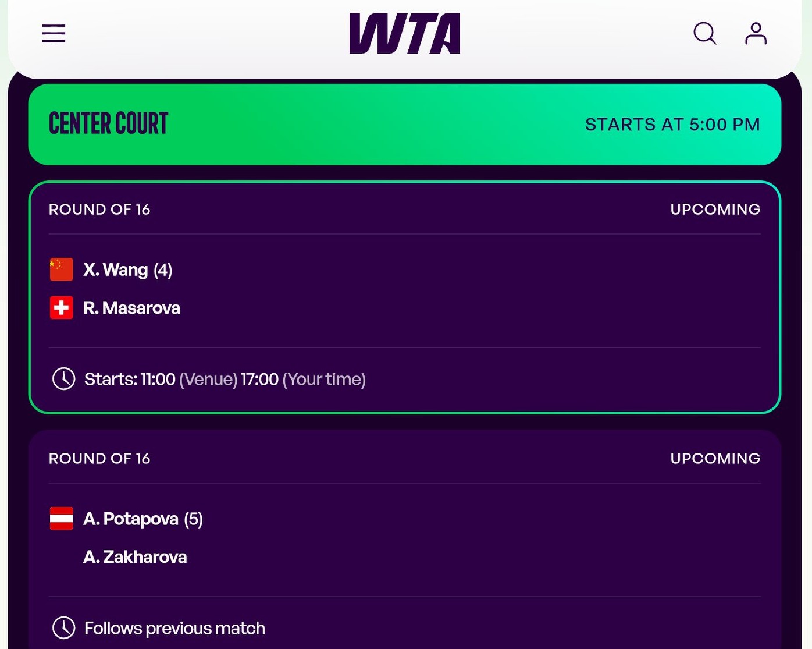Click the flag beside A. Potapova
This screenshot has width=812, height=649.
[x=62, y=519]
